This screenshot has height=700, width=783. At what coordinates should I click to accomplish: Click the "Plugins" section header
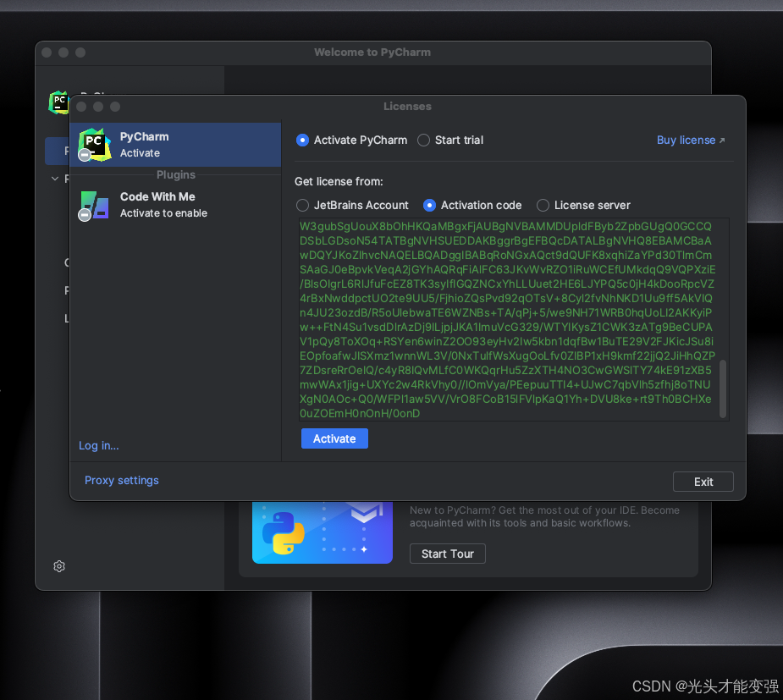pyautogui.click(x=176, y=174)
